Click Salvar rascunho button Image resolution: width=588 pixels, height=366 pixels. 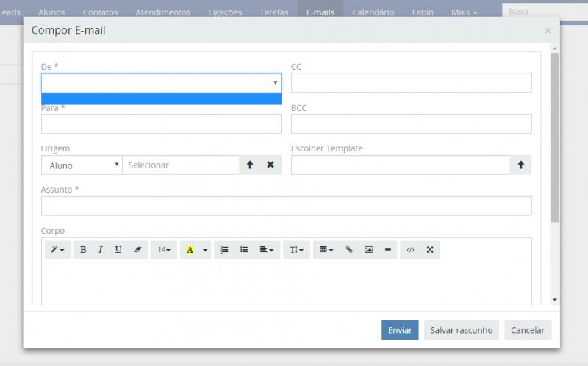pyautogui.click(x=462, y=330)
